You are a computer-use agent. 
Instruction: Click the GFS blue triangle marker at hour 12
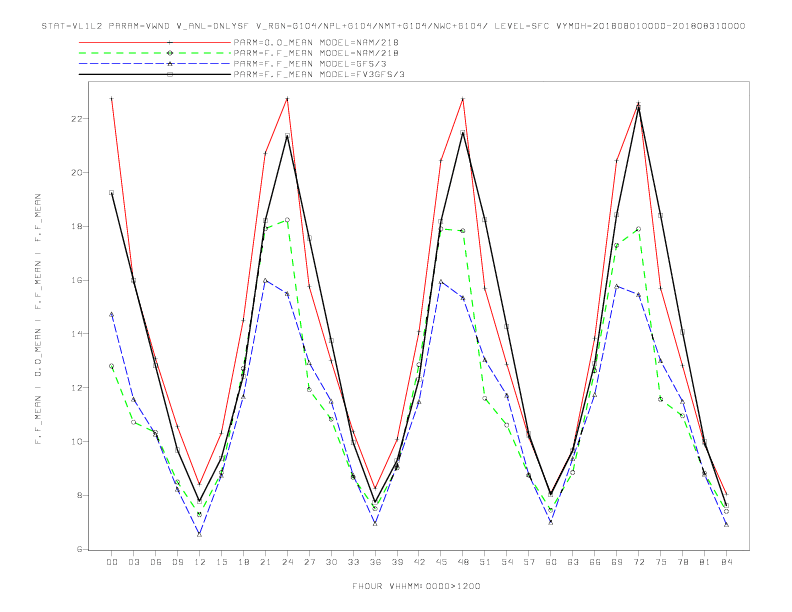(200, 534)
